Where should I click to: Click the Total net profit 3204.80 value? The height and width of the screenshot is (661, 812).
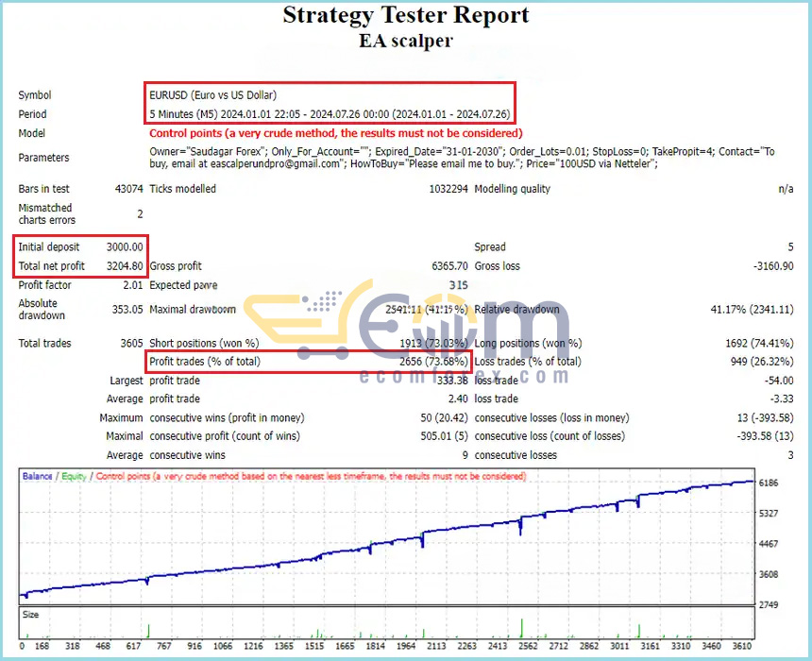125,266
